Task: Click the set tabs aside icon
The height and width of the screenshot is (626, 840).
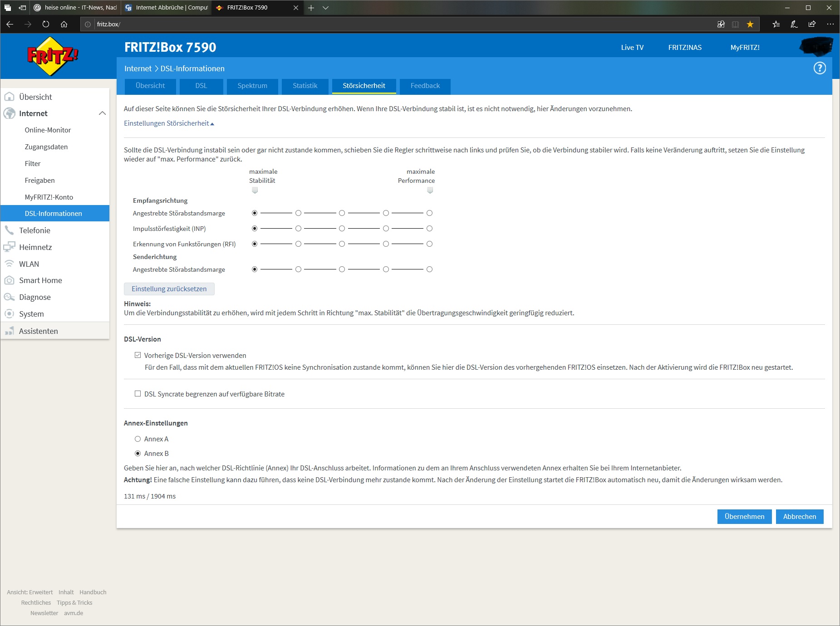Action: [22, 8]
